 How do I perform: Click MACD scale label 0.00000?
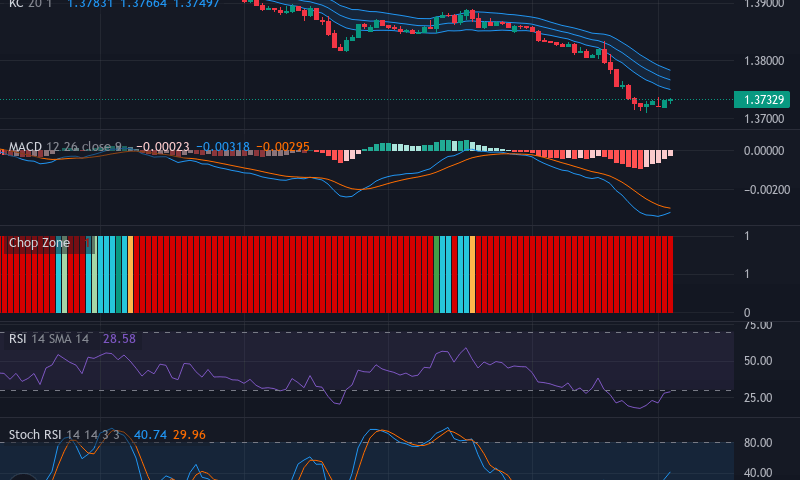[x=764, y=151]
